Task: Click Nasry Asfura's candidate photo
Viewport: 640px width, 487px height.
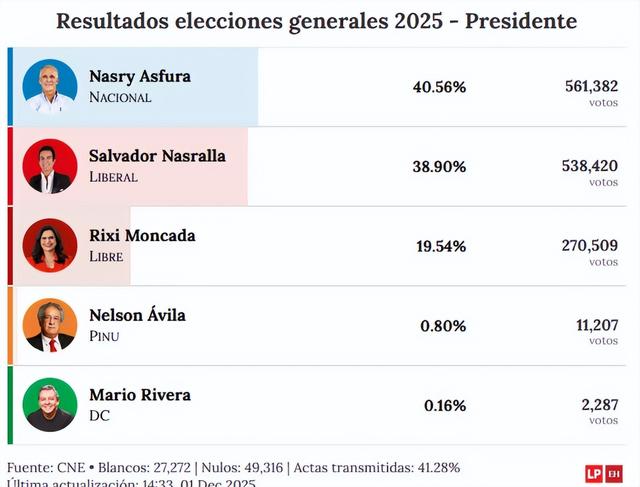Action: [x=50, y=87]
